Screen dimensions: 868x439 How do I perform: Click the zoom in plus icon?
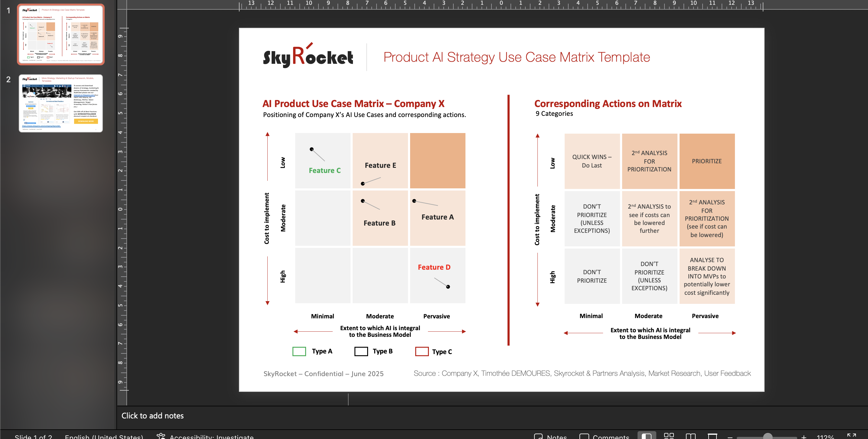coord(804,437)
